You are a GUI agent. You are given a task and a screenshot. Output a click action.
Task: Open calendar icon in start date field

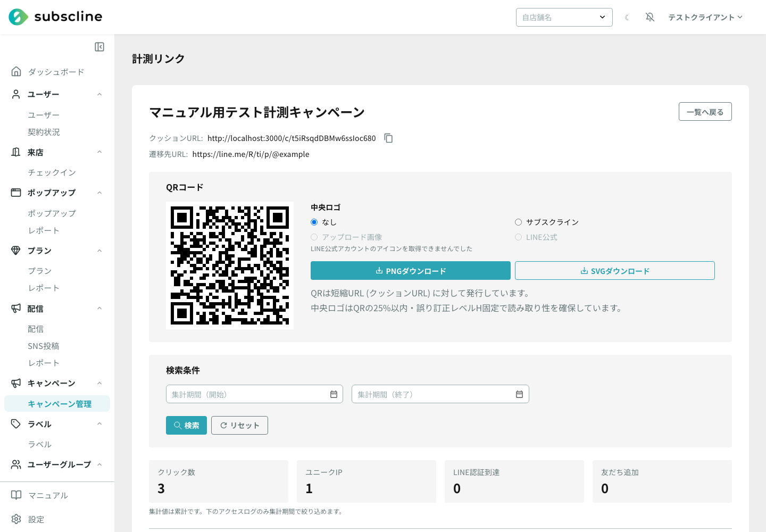[x=334, y=394]
